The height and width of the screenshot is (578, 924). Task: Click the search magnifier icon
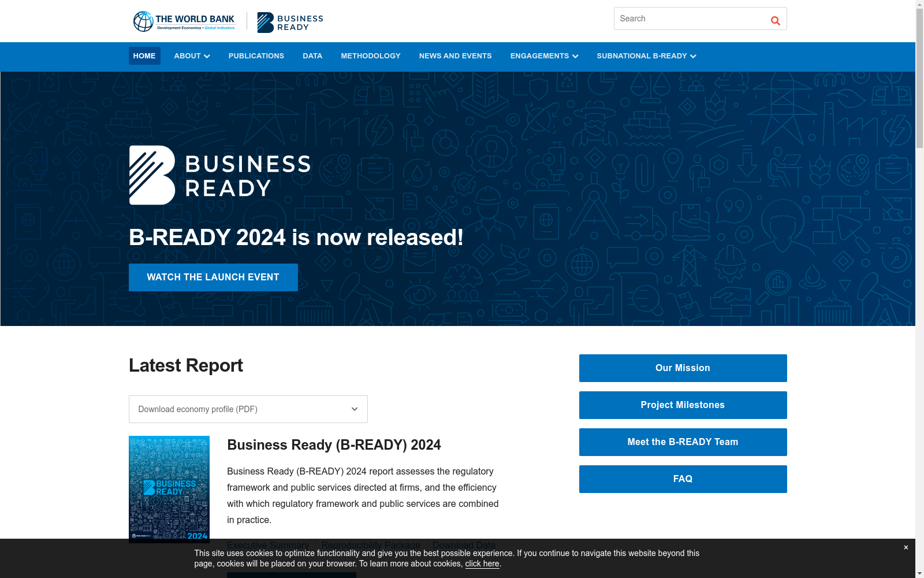point(775,21)
